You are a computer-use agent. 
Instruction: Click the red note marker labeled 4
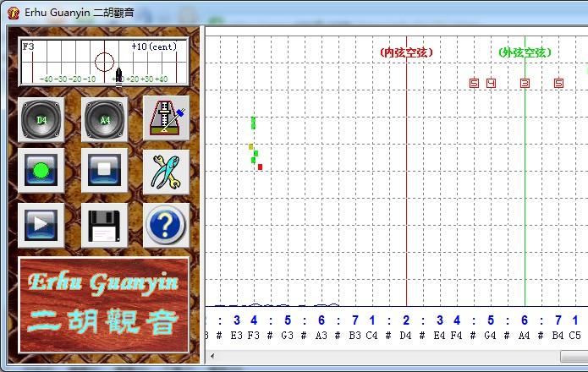click(x=491, y=83)
